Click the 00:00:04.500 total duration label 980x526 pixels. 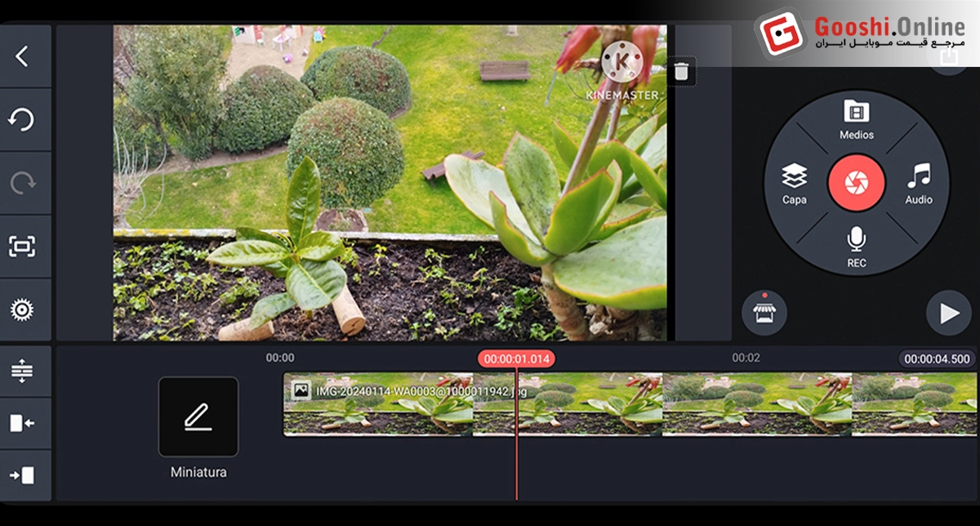click(937, 359)
